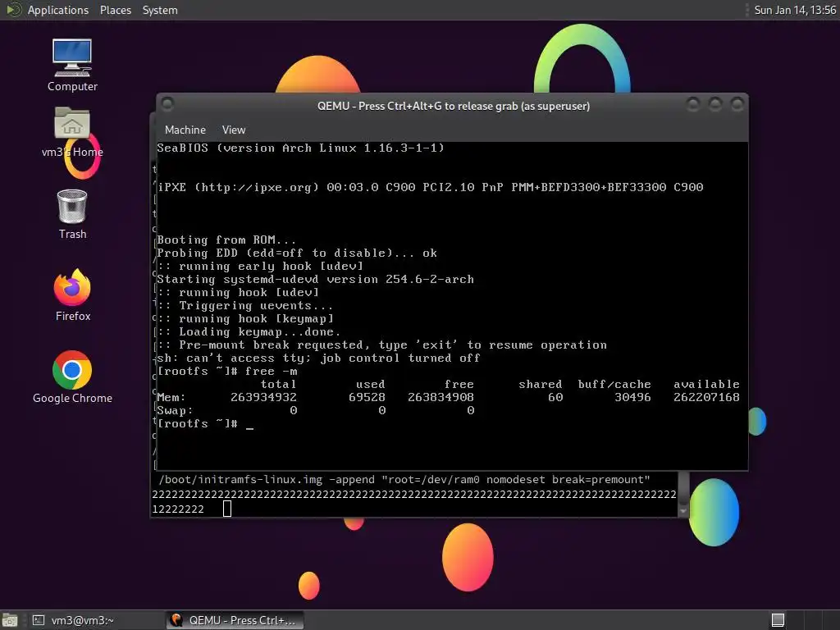Click the ':: running hook [keymap]' line
Screen dimensions: 840x630
pyautogui.click(x=244, y=319)
